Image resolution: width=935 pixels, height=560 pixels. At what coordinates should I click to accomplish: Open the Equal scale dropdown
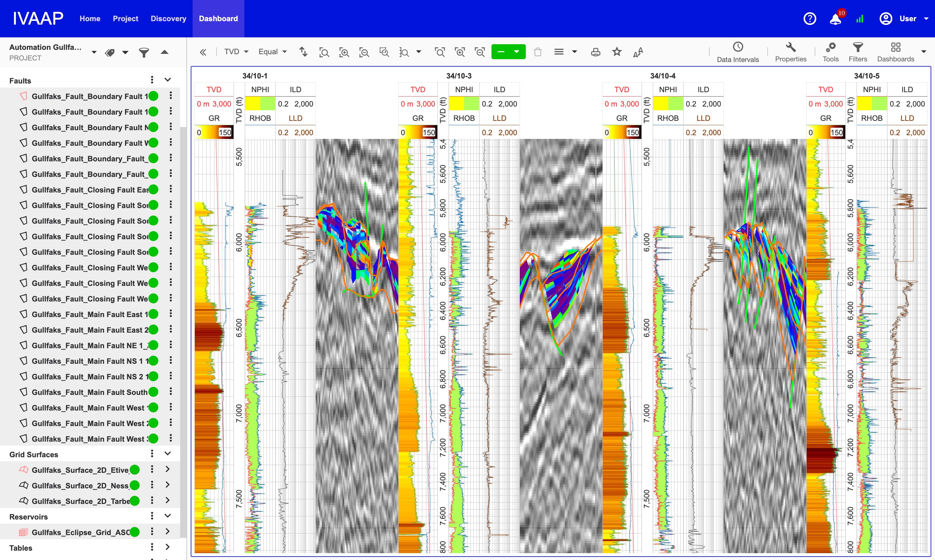pos(273,52)
